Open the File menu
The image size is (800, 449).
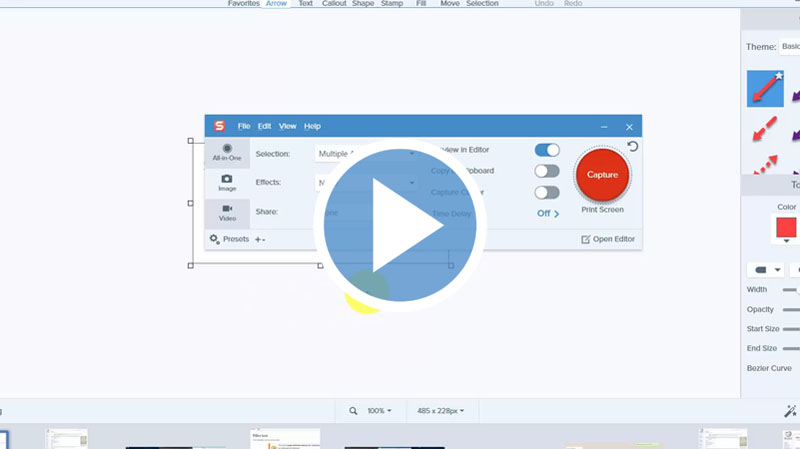pyautogui.click(x=244, y=126)
